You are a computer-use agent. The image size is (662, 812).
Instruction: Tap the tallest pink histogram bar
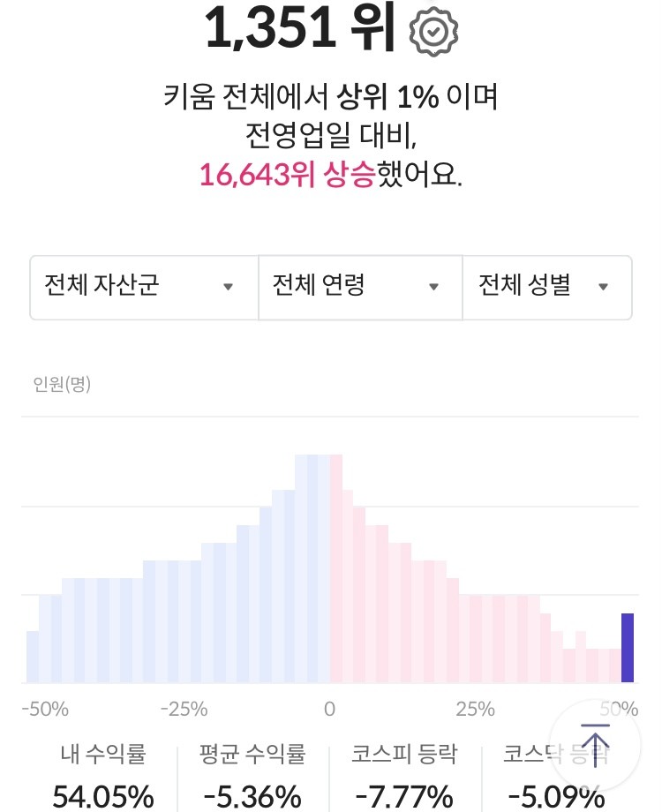(336, 568)
